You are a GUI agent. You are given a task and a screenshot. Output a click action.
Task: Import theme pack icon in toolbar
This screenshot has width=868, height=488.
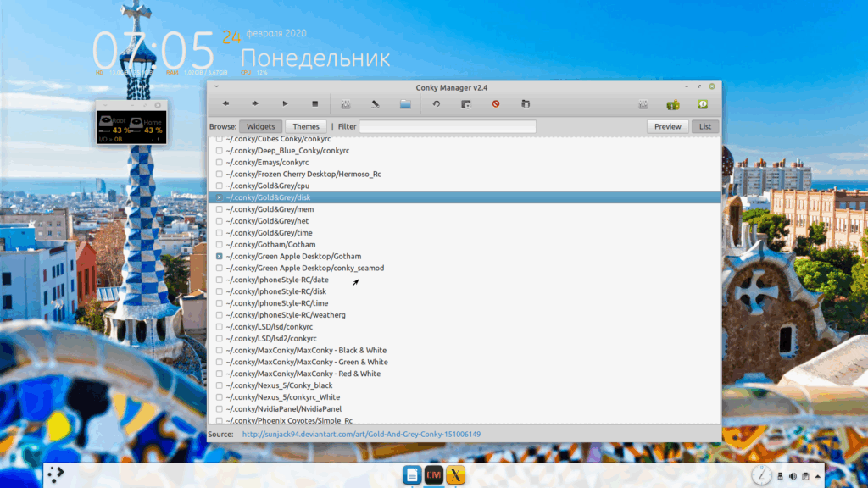(526, 104)
